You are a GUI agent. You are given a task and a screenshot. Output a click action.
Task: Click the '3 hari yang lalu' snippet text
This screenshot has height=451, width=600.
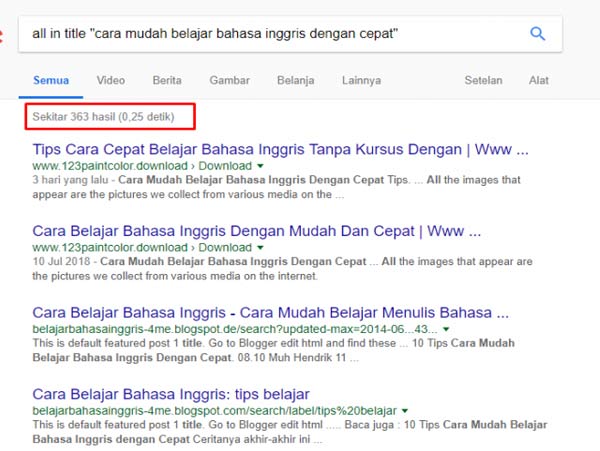coord(68,180)
